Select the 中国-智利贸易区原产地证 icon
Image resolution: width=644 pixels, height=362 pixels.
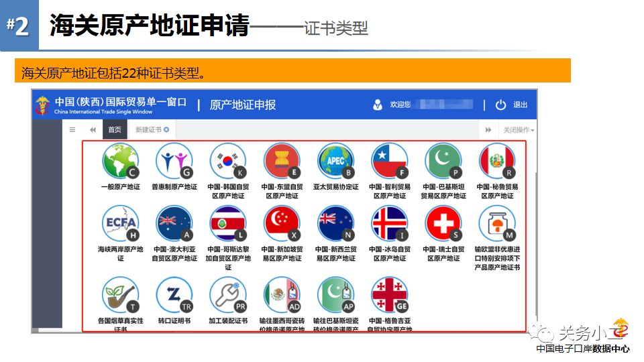pyautogui.click(x=390, y=161)
